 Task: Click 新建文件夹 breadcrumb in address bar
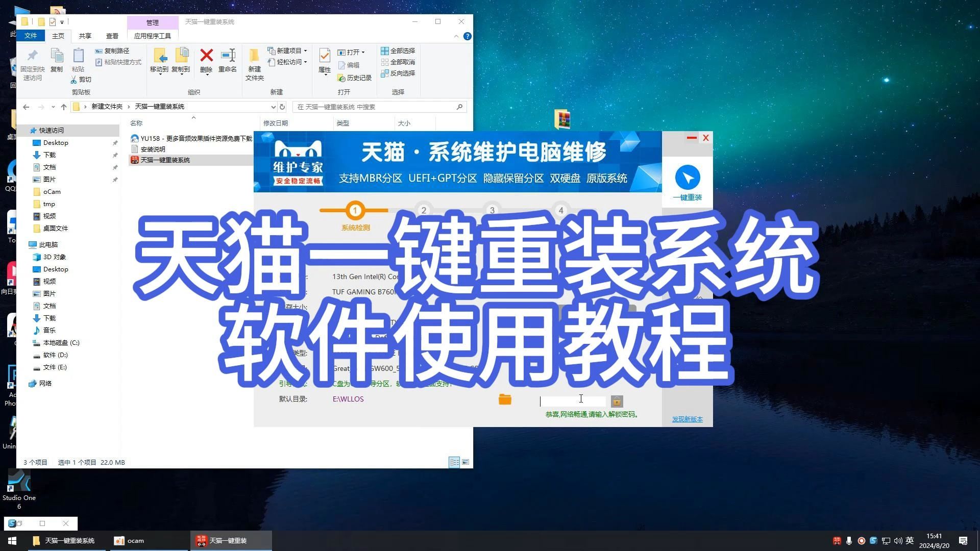107,107
